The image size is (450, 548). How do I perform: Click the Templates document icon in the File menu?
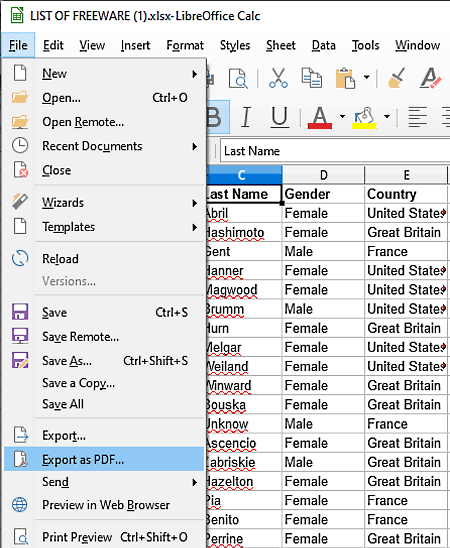(20, 226)
